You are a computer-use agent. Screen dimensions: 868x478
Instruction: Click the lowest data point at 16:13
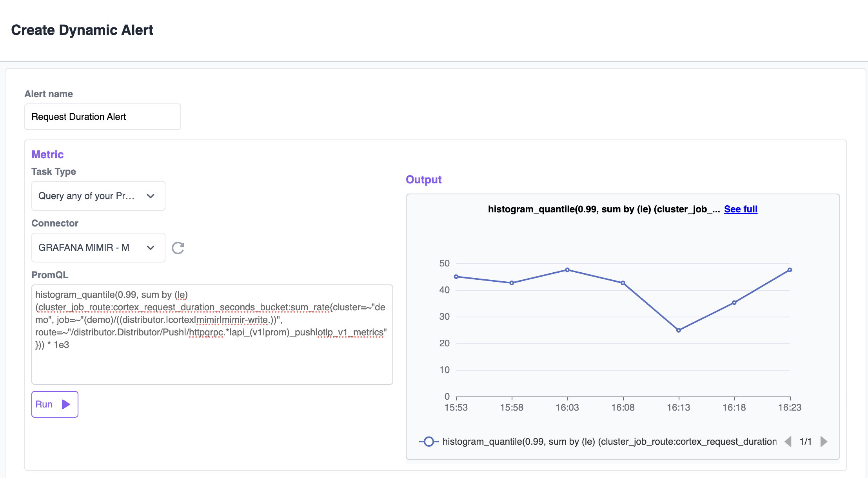[x=679, y=330]
